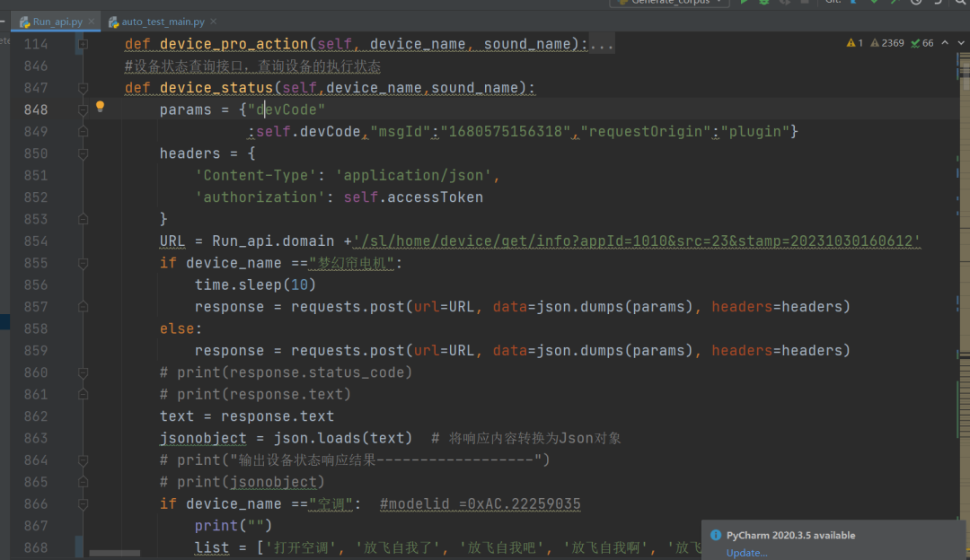The height and width of the screenshot is (560, 970).
Task: Expand folded device_pro_action at line 114
Action: click(x=83, y=44)
